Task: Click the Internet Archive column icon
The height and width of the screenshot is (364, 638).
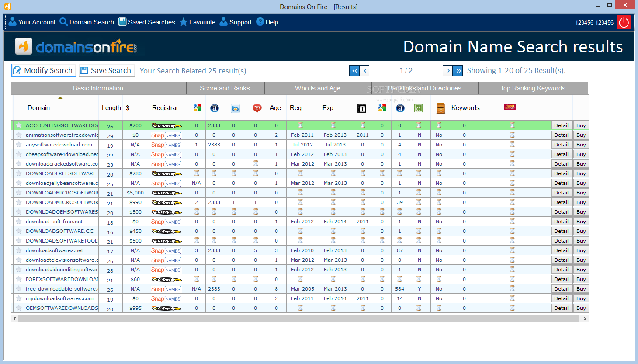Action: click(x=362, y=108)
